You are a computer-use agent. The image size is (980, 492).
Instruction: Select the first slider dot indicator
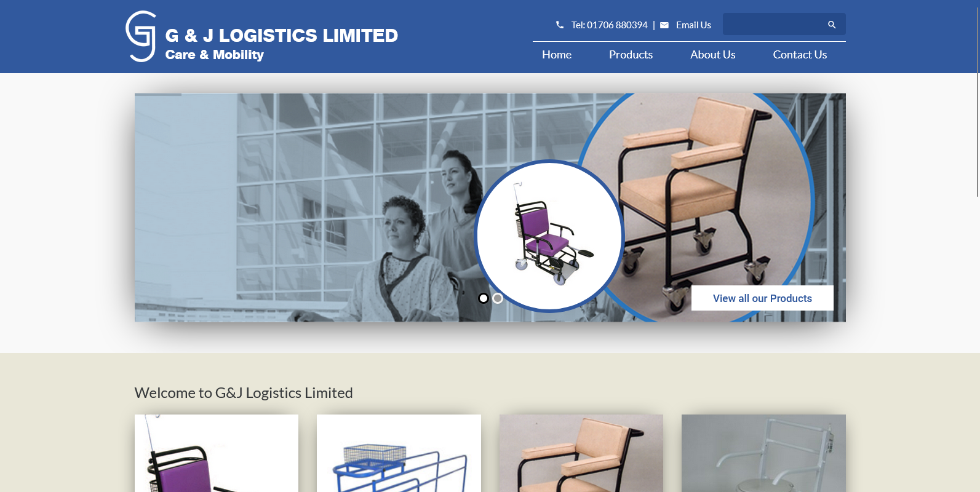pos(484,298)
